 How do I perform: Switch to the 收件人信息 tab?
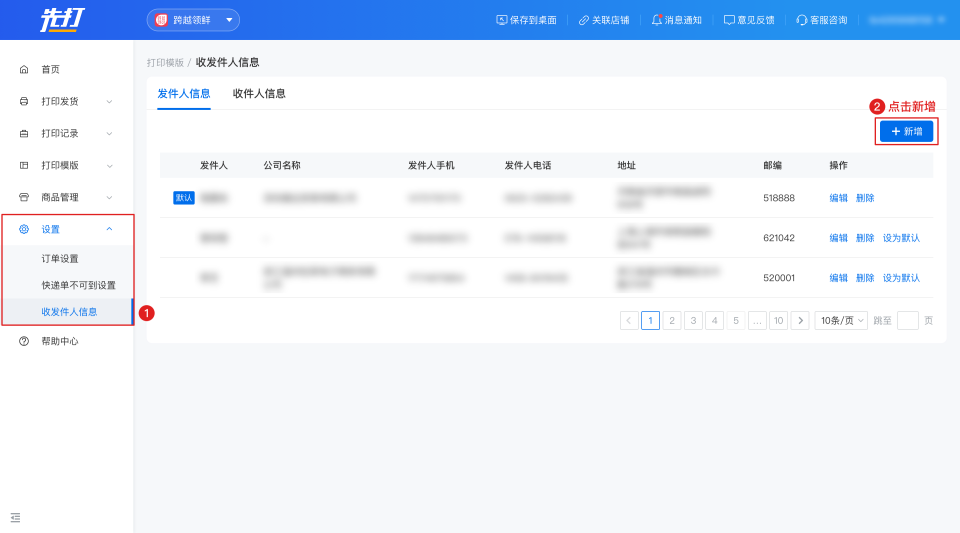pyautogui.click(x=259, y=94)
